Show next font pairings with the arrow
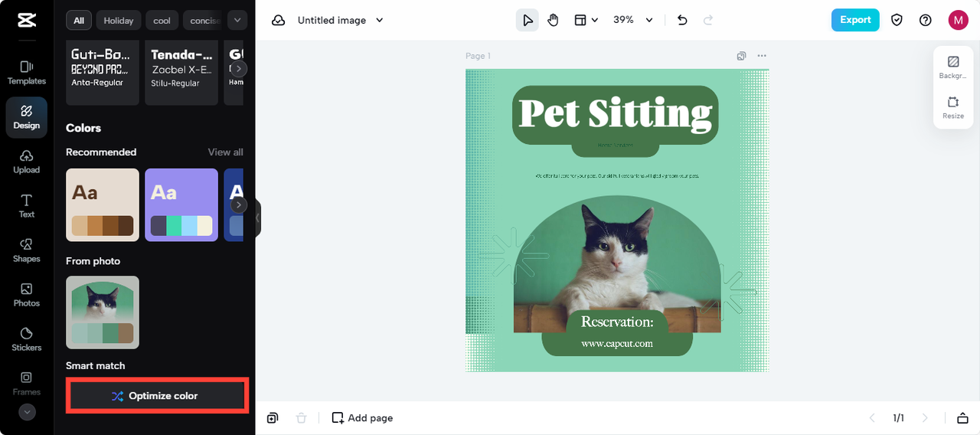The width and height of the screenshot is (980, 435). [239, 68]
